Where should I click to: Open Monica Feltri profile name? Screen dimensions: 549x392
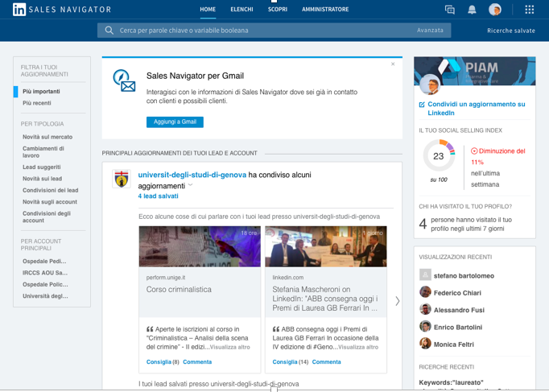pyautogui.click(x=454, y=345)
